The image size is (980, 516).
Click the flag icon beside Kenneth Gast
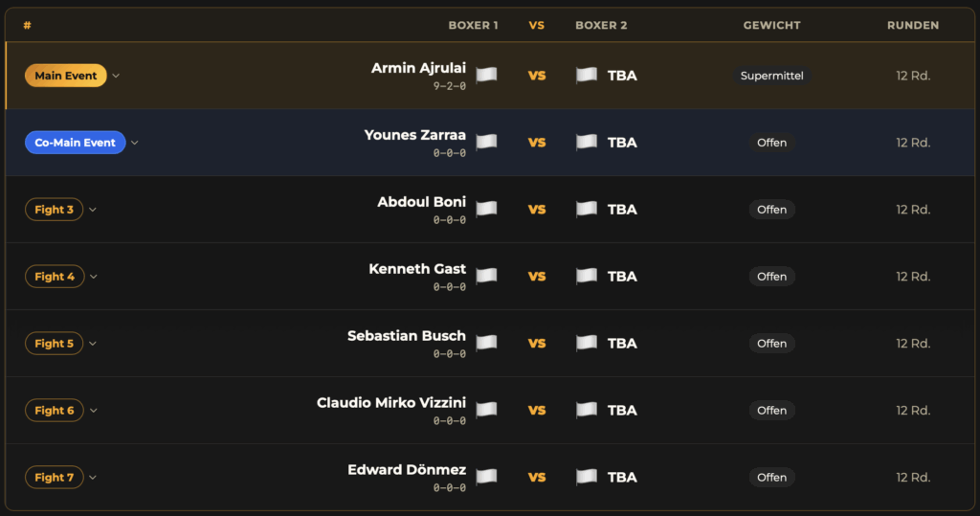pos(486,276)
